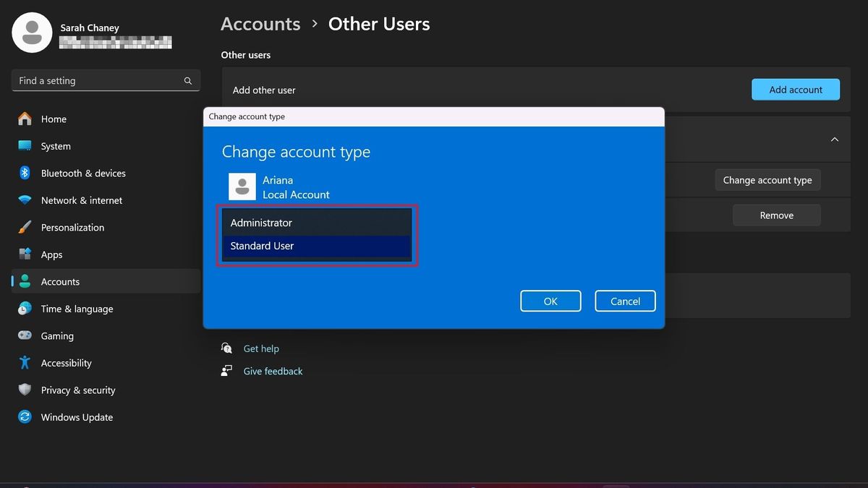Confirm the account type change with OK
Screen dimensions: 868x488
pyautogui.click(x=550, y=301)
